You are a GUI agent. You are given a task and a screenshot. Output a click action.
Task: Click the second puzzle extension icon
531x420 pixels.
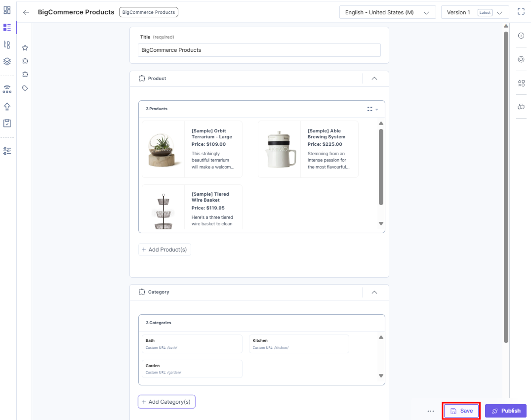click(x=25, y=74)
